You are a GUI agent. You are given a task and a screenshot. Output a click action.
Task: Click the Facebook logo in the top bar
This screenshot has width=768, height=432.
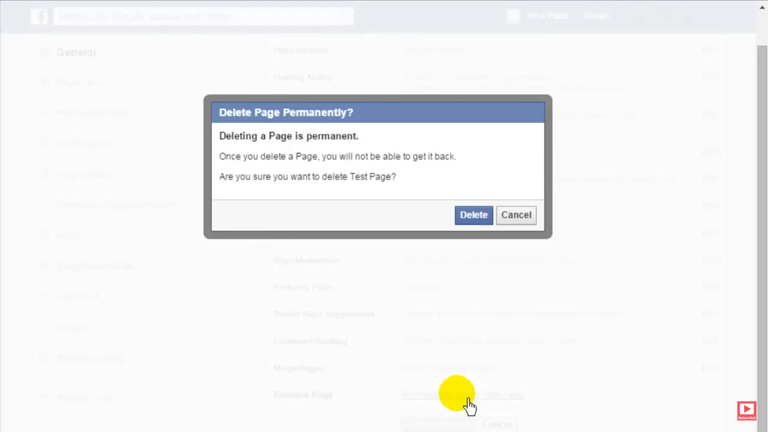[39, 16]
